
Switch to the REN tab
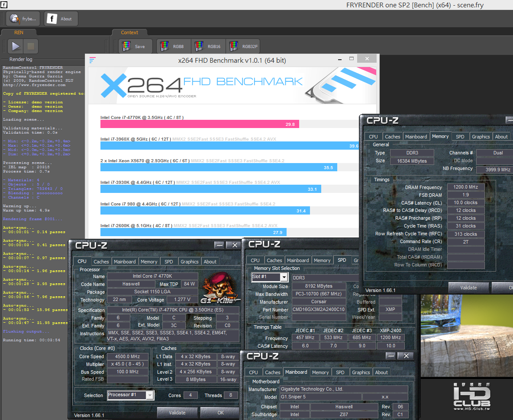pos(19,32)
